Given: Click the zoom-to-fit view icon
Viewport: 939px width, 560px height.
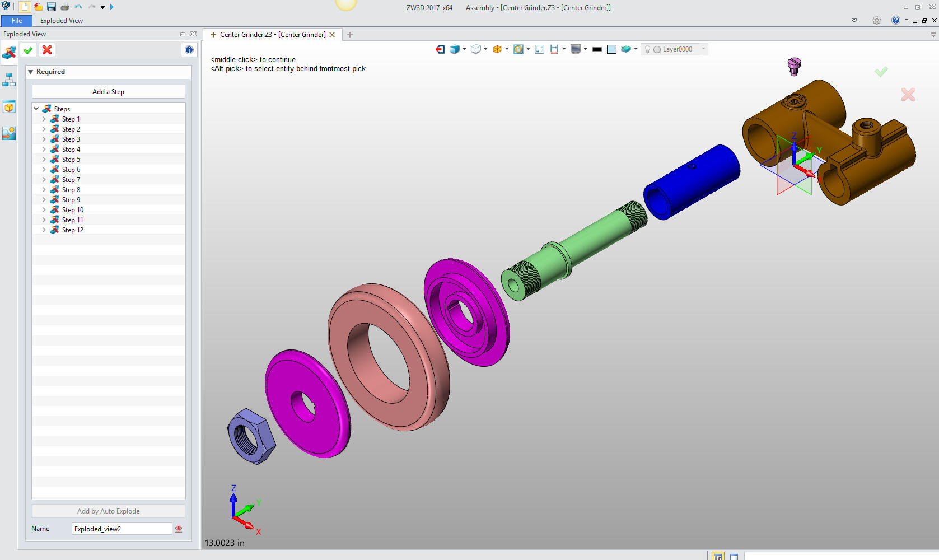Looking at the screenshot, I should coord(539,49).
